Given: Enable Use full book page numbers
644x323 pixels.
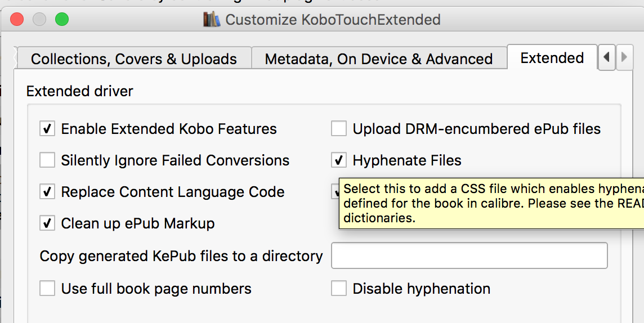Looking at the screenshot, I should click(x=47, y=289).
